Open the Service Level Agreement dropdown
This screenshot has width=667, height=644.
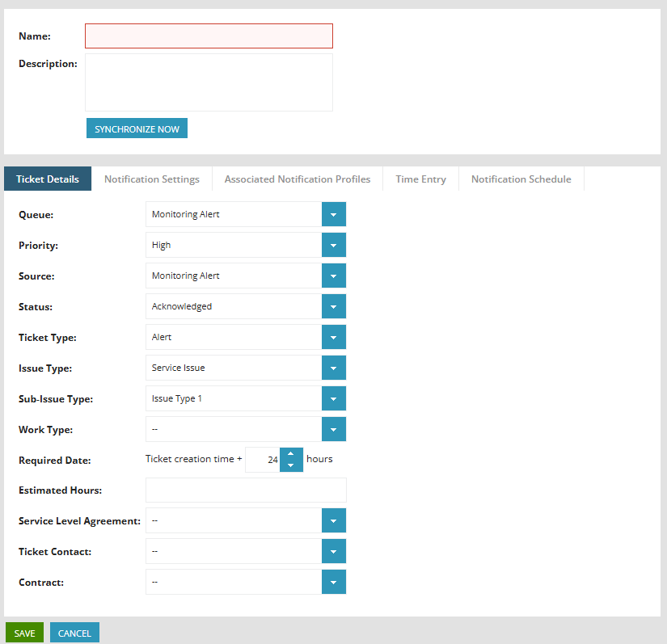tap(333, 521)
